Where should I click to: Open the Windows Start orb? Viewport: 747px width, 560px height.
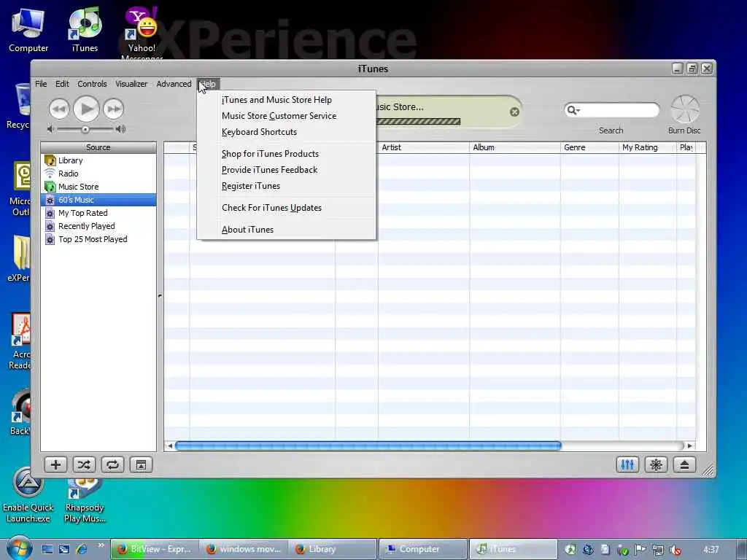tap(19, 548)
